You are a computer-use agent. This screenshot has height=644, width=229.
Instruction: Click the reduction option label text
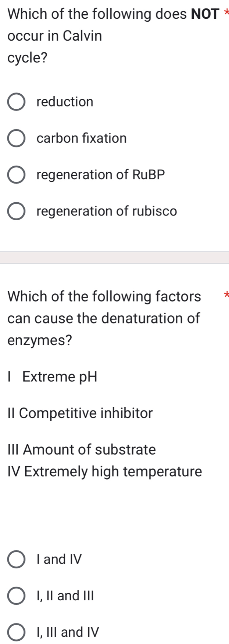click(65, 102)
